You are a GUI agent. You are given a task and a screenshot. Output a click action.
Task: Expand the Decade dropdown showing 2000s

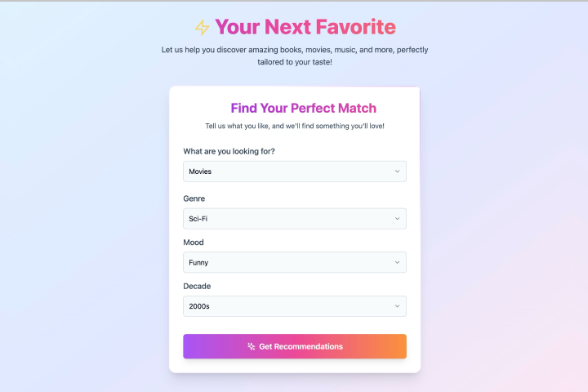(x=294, y=306)
